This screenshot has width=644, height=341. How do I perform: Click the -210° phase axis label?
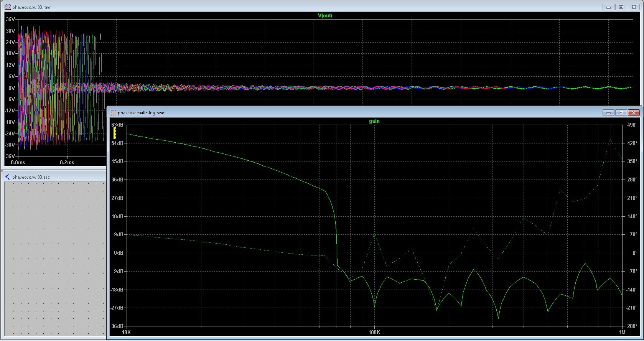[x=631, y=308]
